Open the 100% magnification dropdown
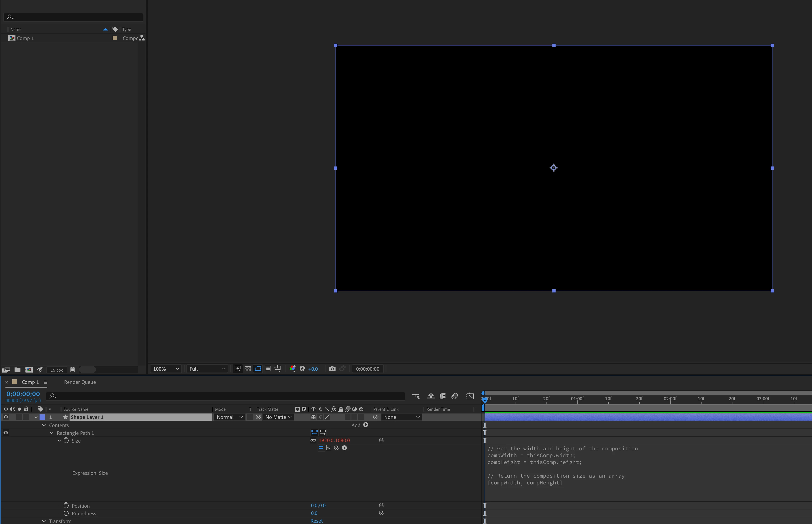Viewport: 812px width, 524px height. point(166,369)
